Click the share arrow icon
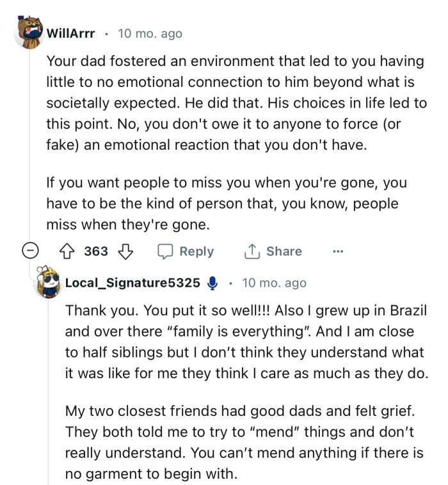Image resolution: width=448 pixels, height=485 pixels. coord(251,251)
